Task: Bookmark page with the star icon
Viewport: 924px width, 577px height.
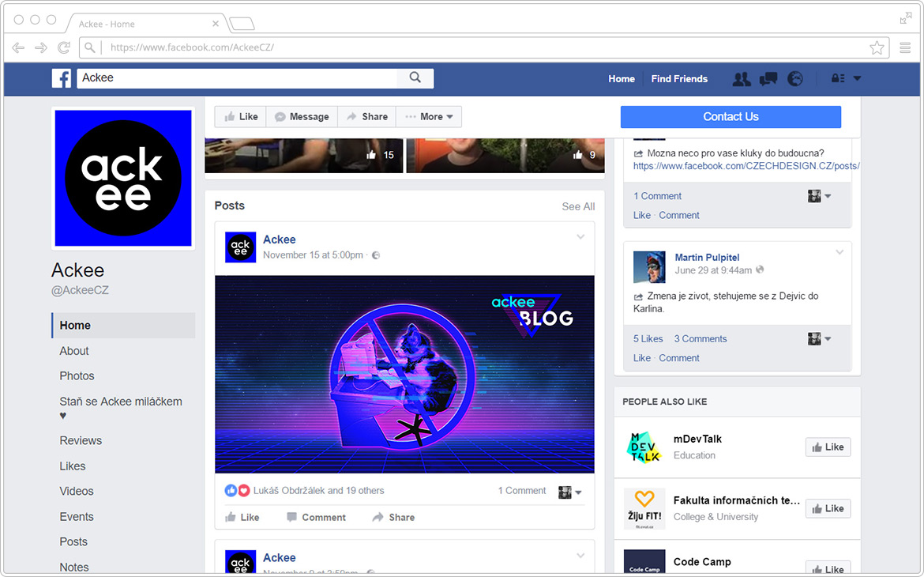Action: [x=877, y=47]
